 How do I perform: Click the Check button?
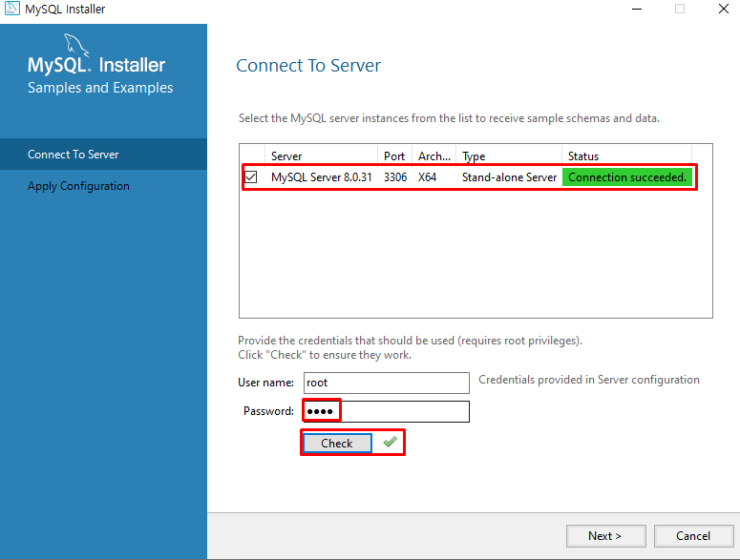337,443
